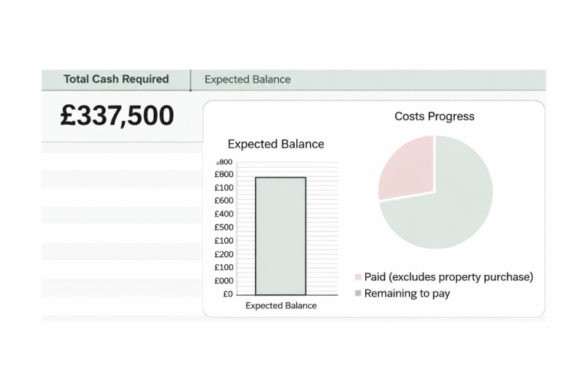
Task: Click the £500 y-axis label
Action: tap(224, 227)
